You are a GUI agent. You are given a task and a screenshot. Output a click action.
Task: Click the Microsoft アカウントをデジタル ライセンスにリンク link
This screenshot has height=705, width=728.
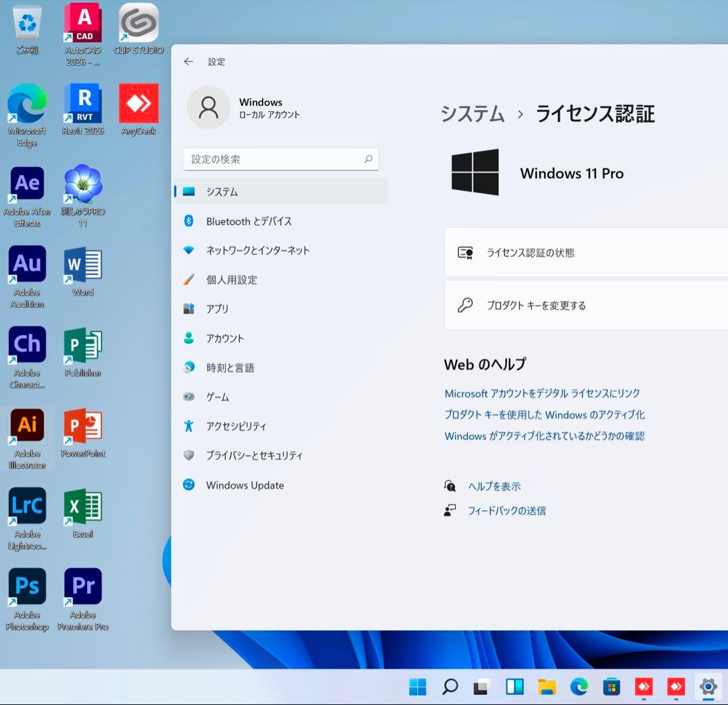[542, 392]
